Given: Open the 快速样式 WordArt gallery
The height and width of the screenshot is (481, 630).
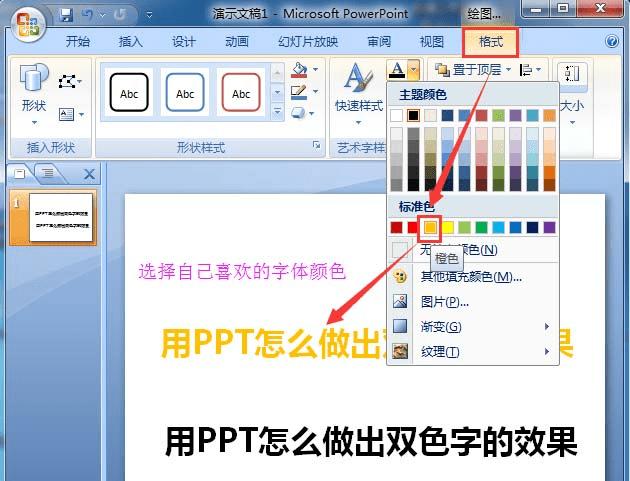Looking at the screenshot, I should coord(358,93).
